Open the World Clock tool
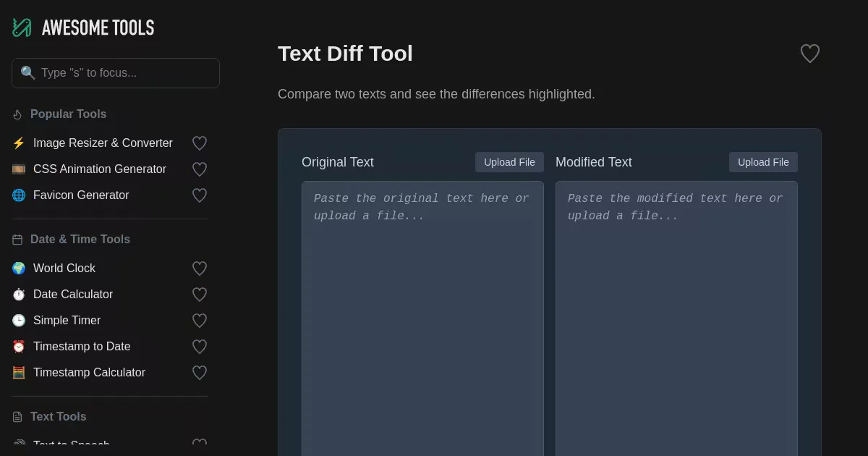The height and width of the screenshot is (456, 868). (x=64, y=269)
